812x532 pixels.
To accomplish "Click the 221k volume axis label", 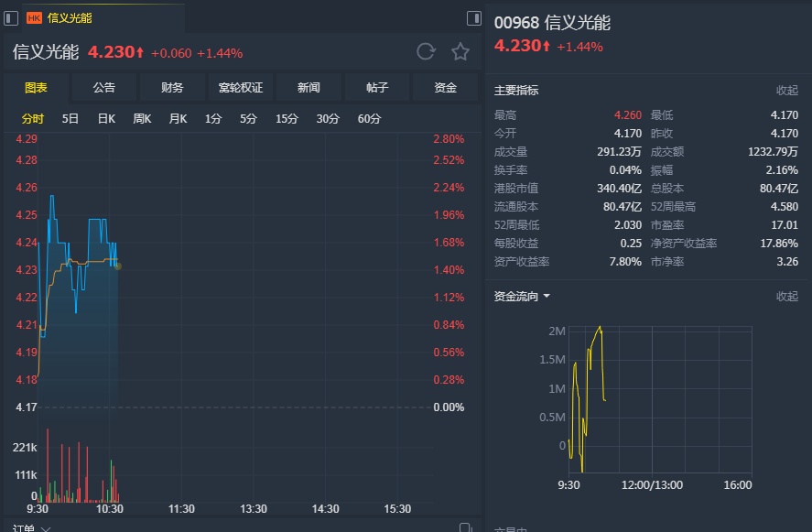I will click(25, 448).
